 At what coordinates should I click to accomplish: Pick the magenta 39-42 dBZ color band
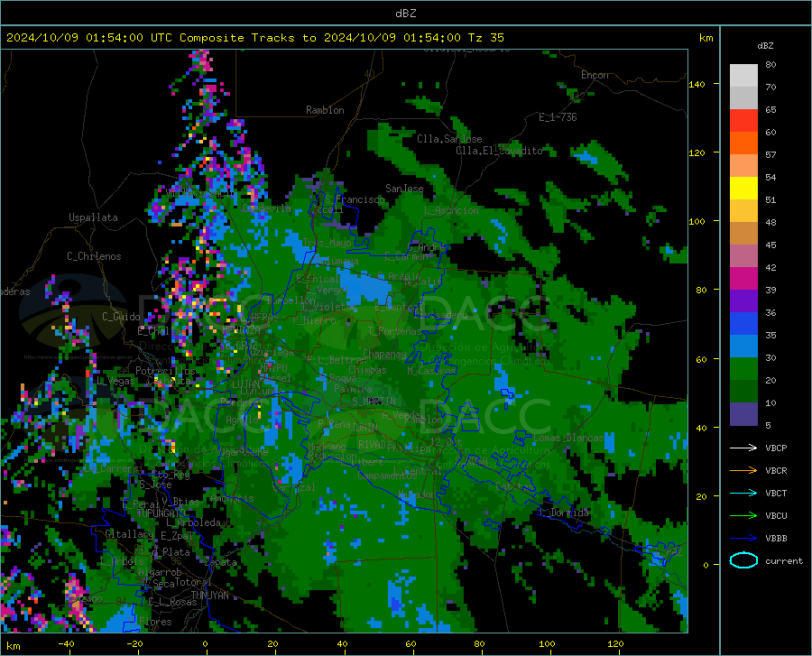743,279
